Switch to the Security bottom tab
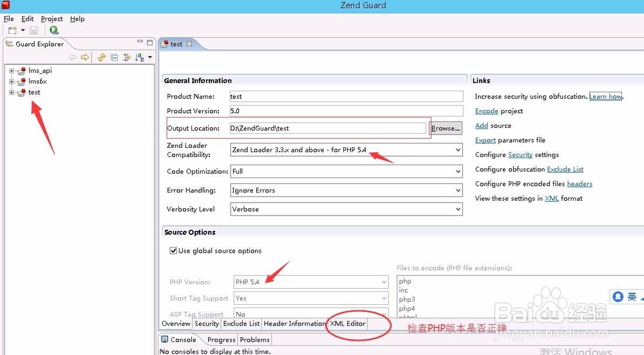This screenshot has width=644, height=355. coord(207,323)
